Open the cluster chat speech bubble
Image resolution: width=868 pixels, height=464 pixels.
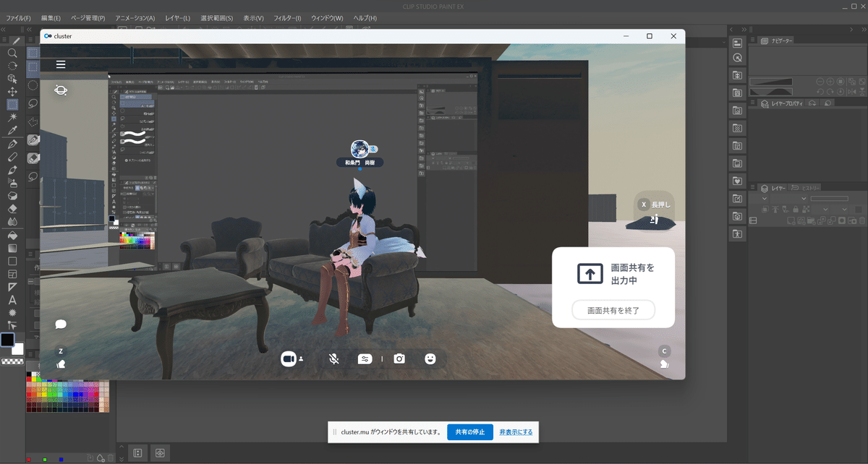pos(61,325)
